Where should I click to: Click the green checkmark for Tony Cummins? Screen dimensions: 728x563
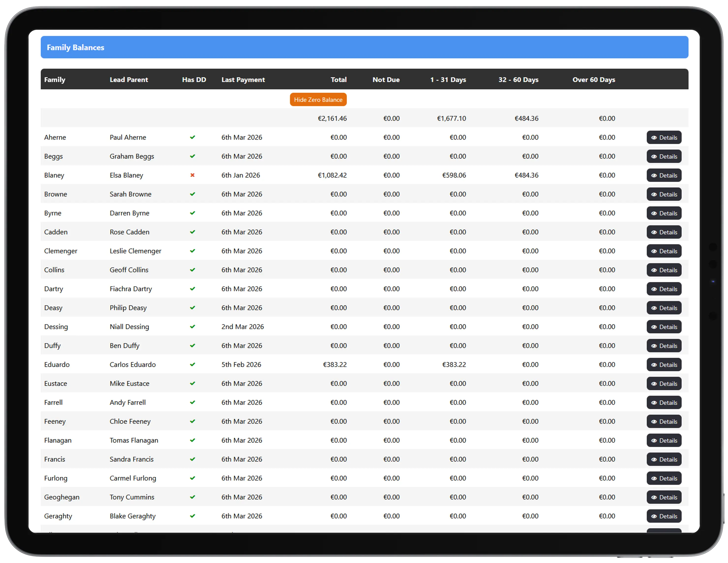pyautogui.click(x=192, y=497)
